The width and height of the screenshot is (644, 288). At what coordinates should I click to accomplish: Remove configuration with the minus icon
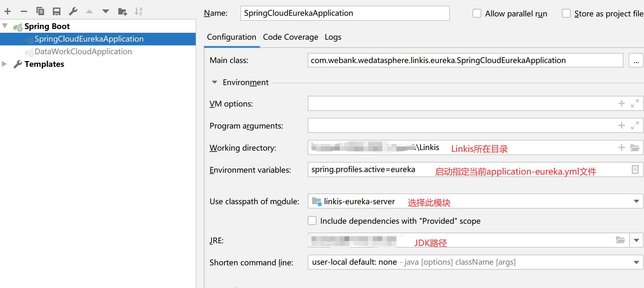(24, 12)
